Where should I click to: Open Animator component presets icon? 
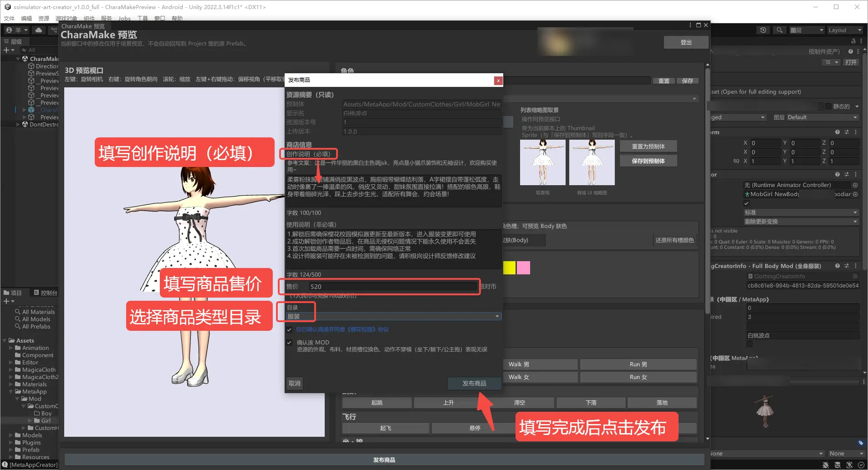847,174
